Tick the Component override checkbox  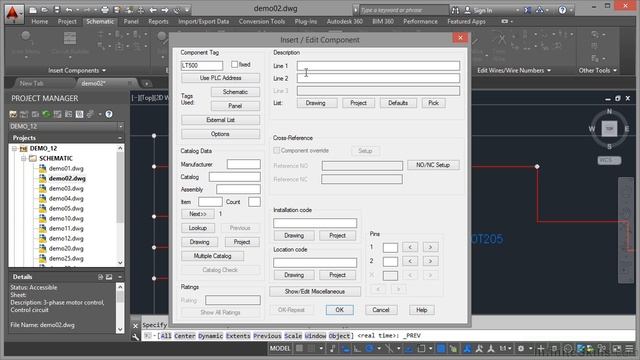point(276,150)
